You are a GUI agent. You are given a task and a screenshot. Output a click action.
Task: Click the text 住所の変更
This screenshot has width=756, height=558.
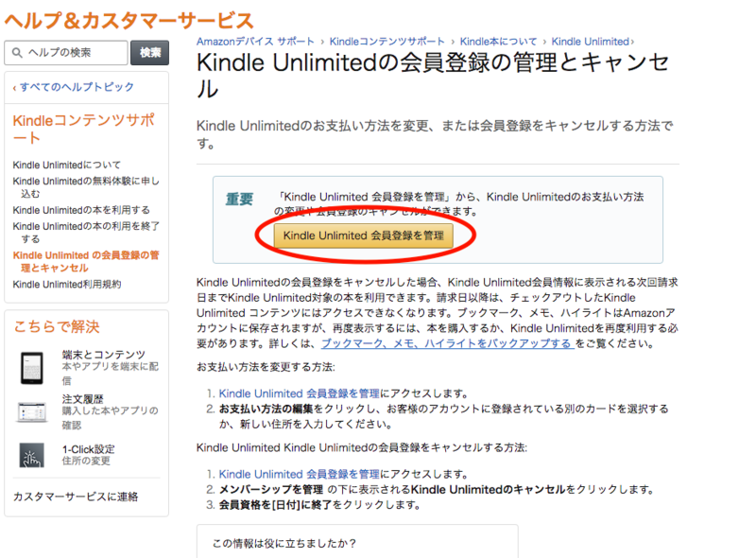[x=86, y=461]
